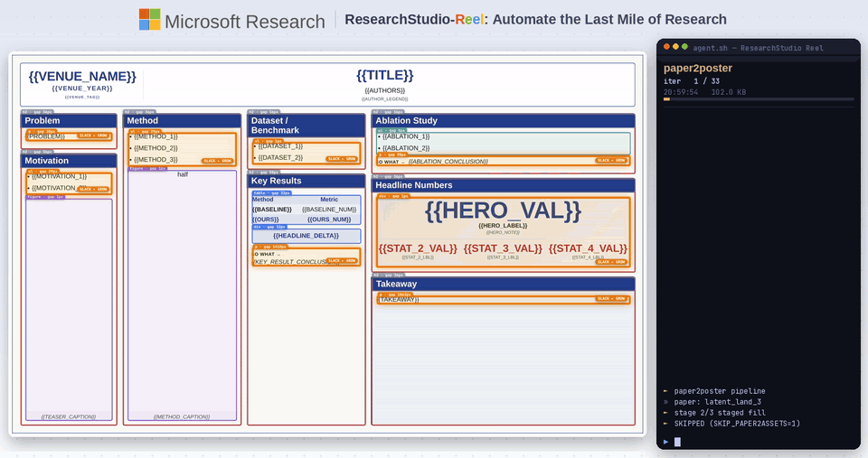The image size is (868, 458).
Task: Click the {{METHOD_1}} bullet
Action: pyautogui.click(x=156, y=136)
